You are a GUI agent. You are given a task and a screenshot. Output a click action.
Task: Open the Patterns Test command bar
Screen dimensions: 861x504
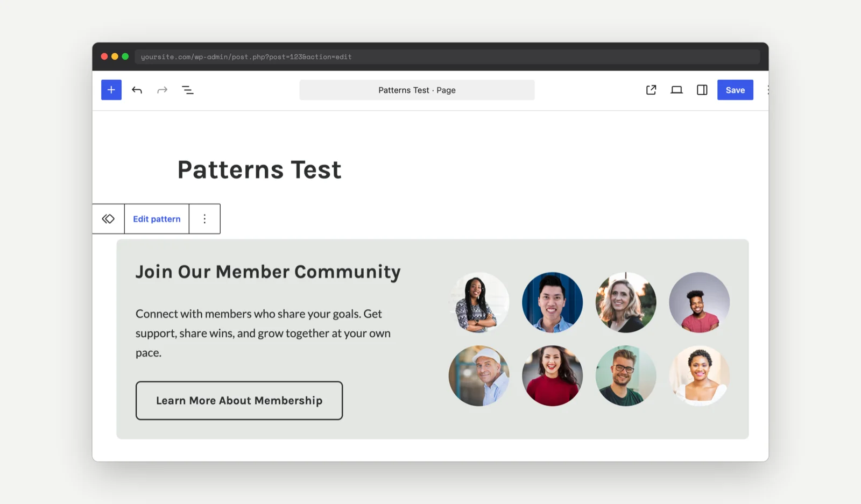(x=417, y=90)
